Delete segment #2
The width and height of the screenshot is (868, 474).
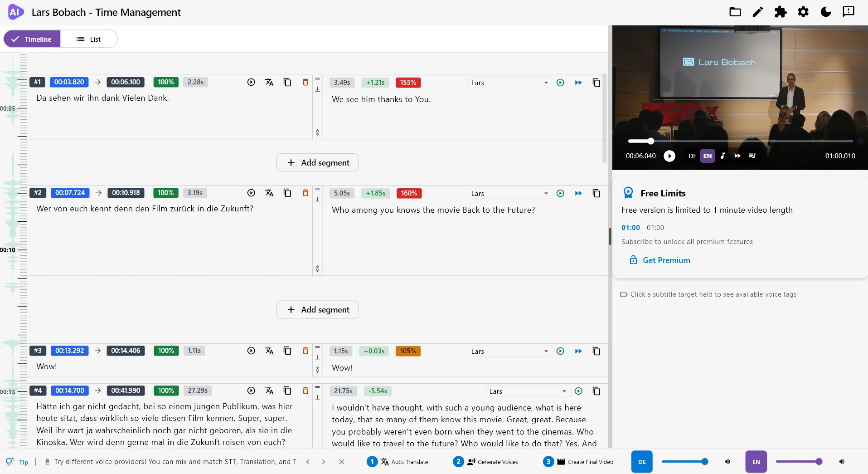pyautogui.click(x=305, y=193)
